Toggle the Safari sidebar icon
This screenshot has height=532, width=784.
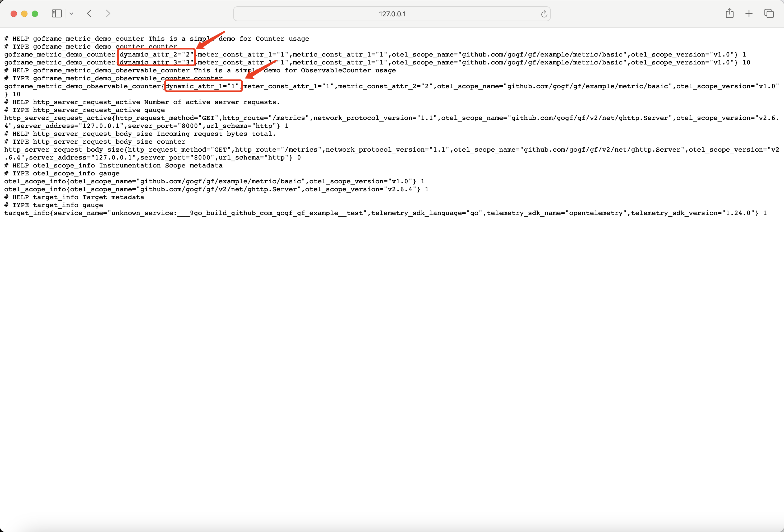57,13
